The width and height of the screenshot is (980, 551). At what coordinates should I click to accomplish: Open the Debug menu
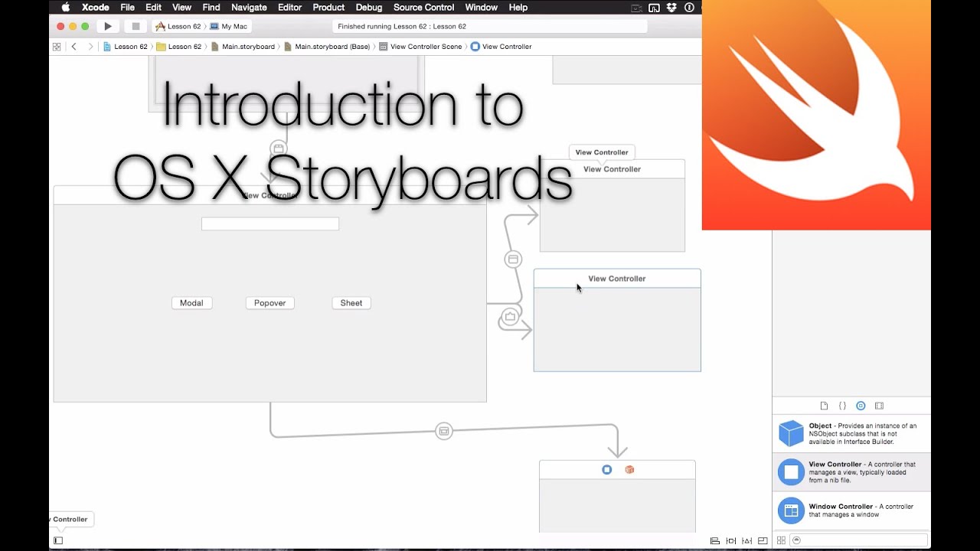369,7
